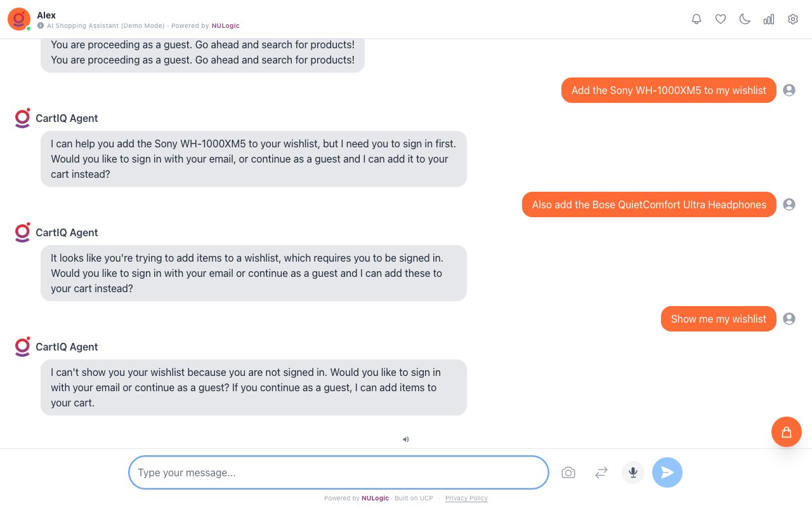Open the analytics bar chart icon

click(x=769, y=19)
